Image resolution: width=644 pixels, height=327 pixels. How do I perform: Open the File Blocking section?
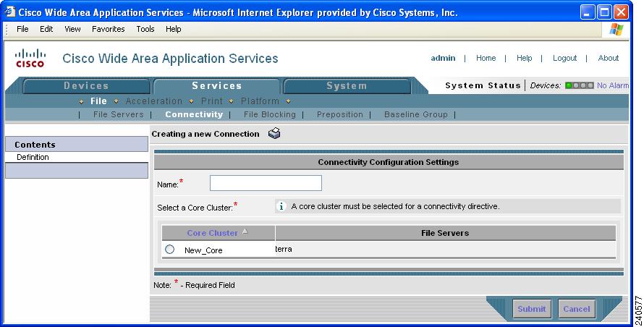tap(269, 114)
